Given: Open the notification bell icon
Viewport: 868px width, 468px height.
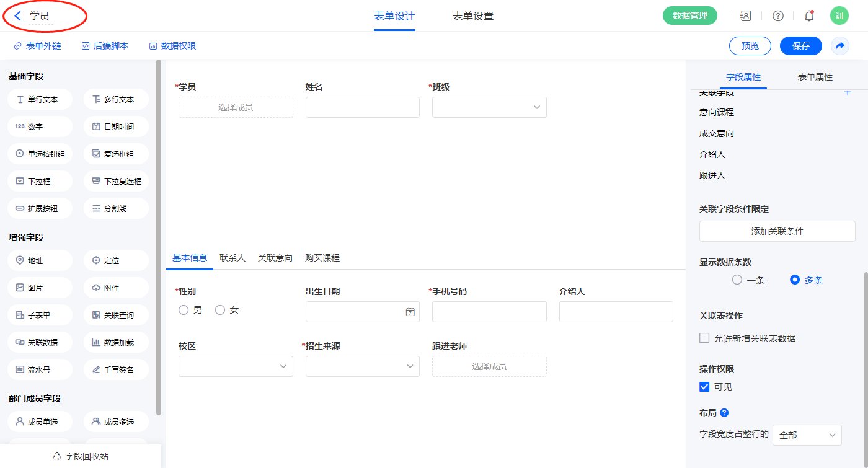Looking at the screenshot, I should [x=808, y=16].
